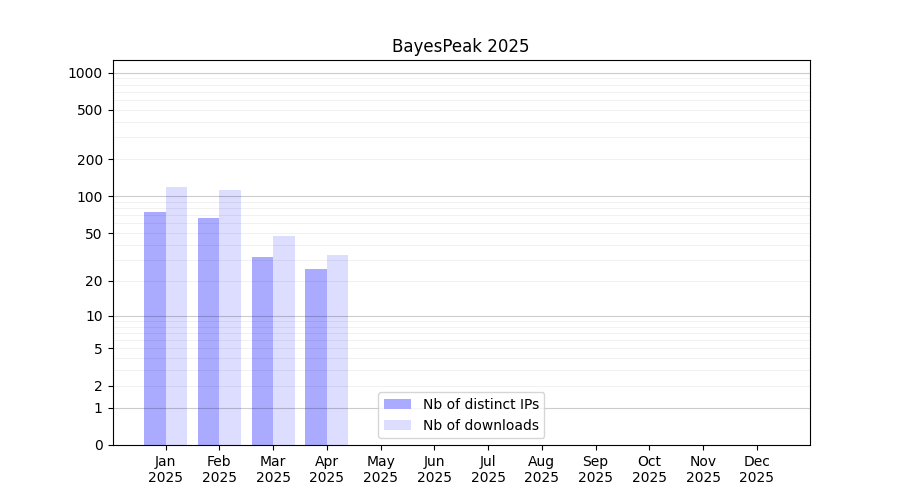Select the 'Nb of downloads' legend label
This screenshot has height=500, width=900.
pos(480,425)
